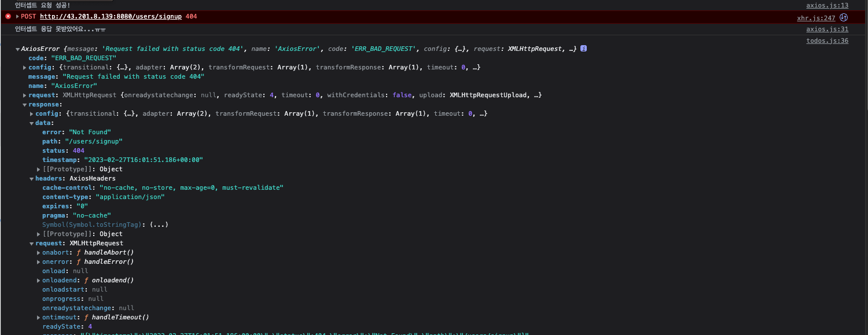The image size is (868, 335).
Task: Click the log message beside axios.js:31
Action: pos(61,29)
